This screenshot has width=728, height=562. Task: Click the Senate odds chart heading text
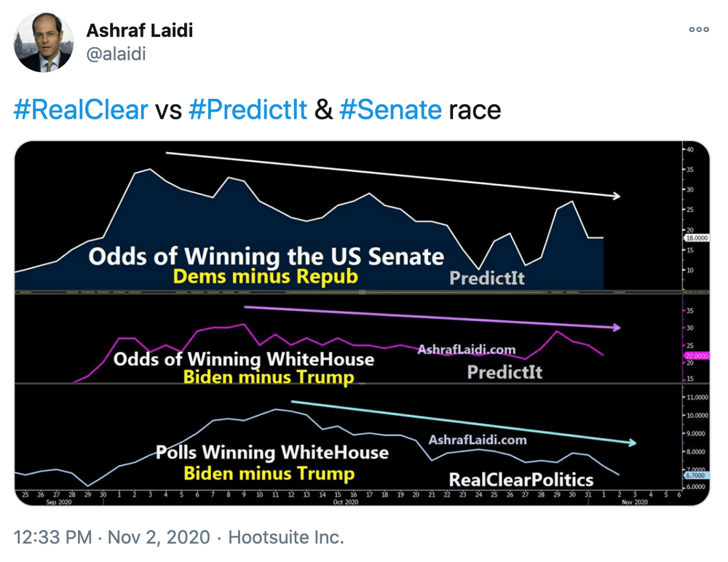point(266,256)
